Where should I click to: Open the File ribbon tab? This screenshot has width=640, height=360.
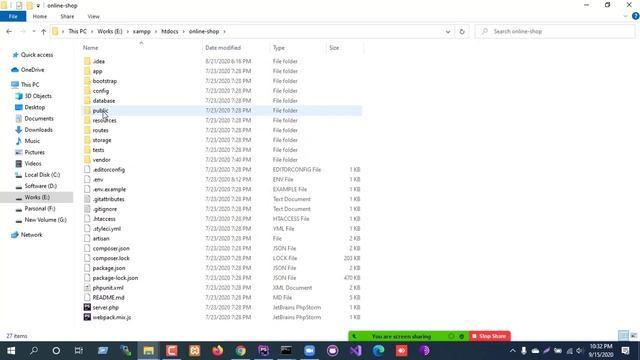[13, 16]
